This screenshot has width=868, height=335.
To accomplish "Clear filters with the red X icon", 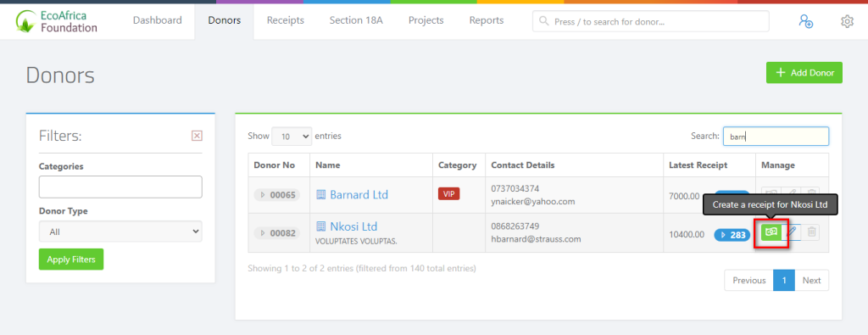I will (x=197, y=136).
